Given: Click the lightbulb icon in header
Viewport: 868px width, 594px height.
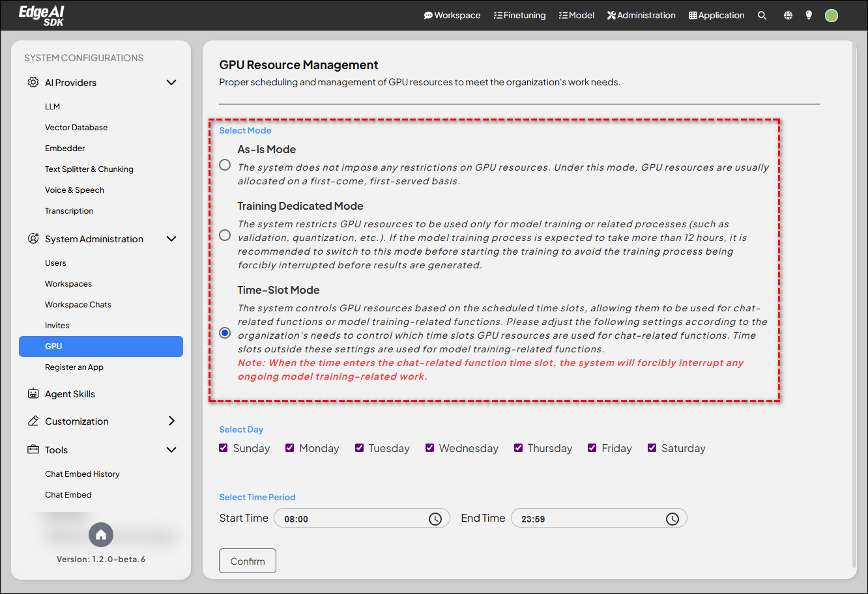Looking at the screenshot, I should pyautogui.click(x=809, y=15).
